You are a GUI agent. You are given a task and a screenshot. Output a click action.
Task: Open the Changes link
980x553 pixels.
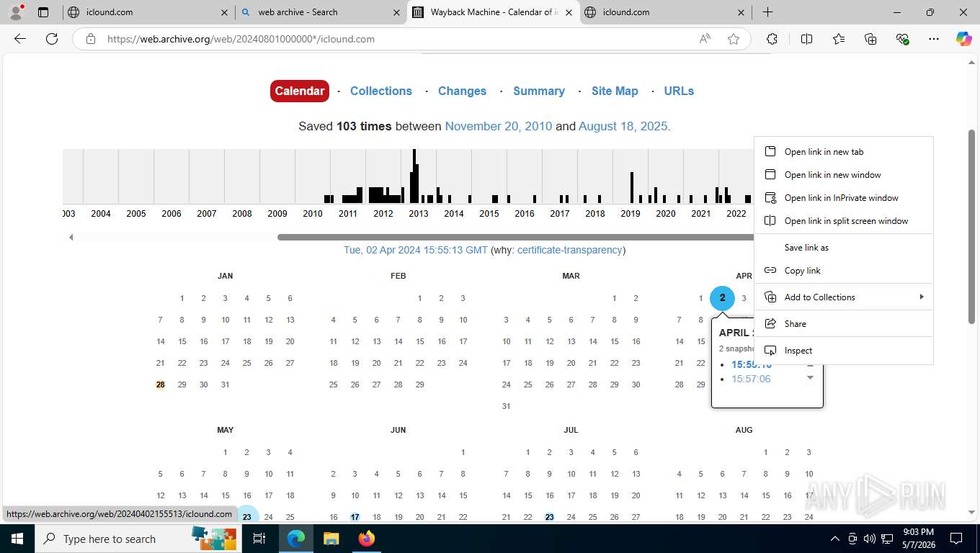pyautogui.click(x=462, y=91)
